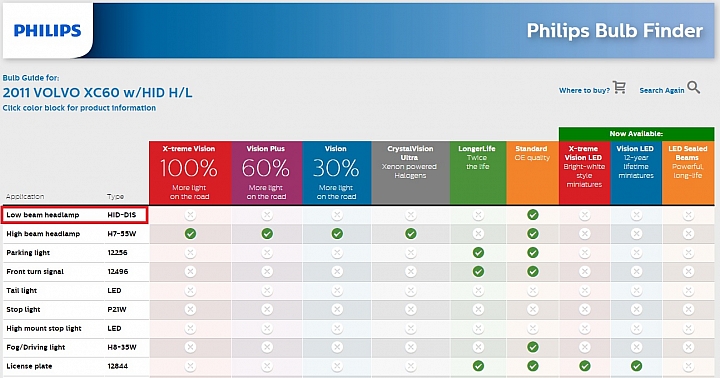Click green check for High beam CrystalVision Ultra
Screen dimensions: 720x378
(411, 234)
